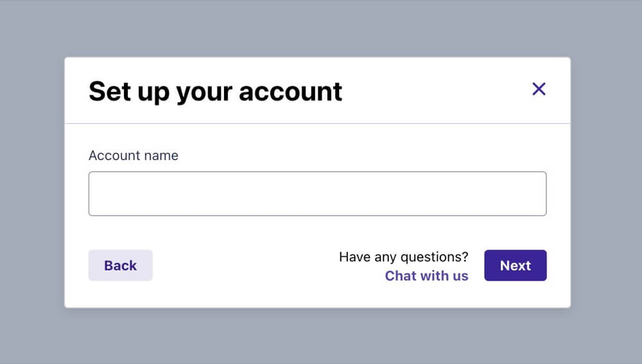Dismiss the modal using the X icon
Screen dimensions: 642x364
click(539, 89)
